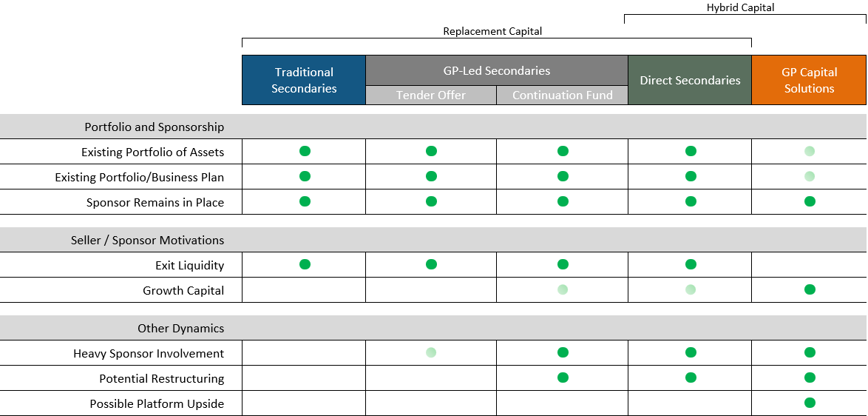Click Sponsor Remains in Place dot under Tender Offer
The width and height of the screenshot is (868, 416).
(x=431, y=201)
